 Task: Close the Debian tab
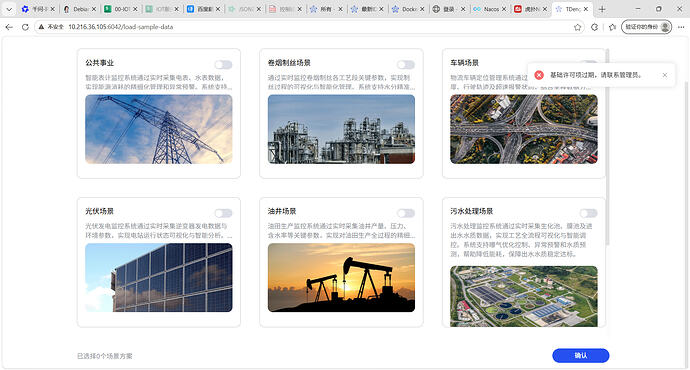tap(94, 9)
